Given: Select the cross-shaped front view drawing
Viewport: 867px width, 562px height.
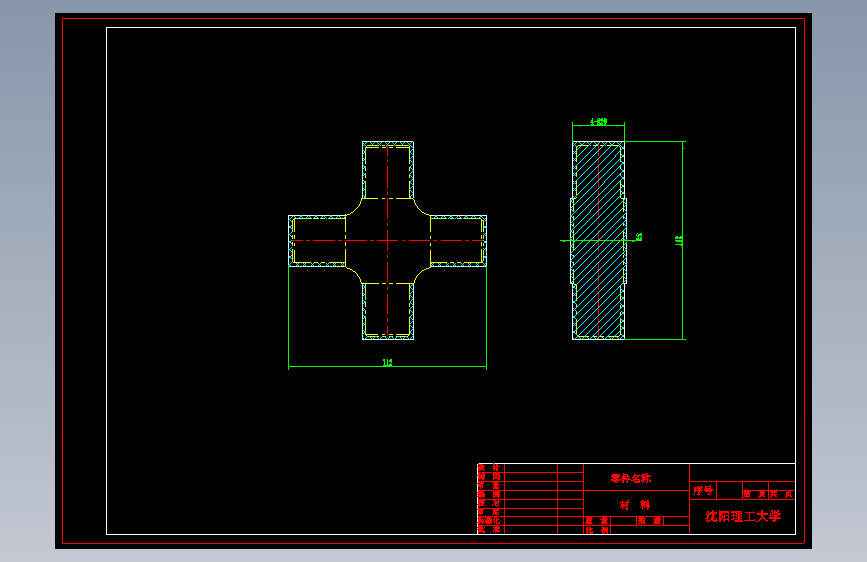Looking at the screenshot, I should tap(388, 241).
